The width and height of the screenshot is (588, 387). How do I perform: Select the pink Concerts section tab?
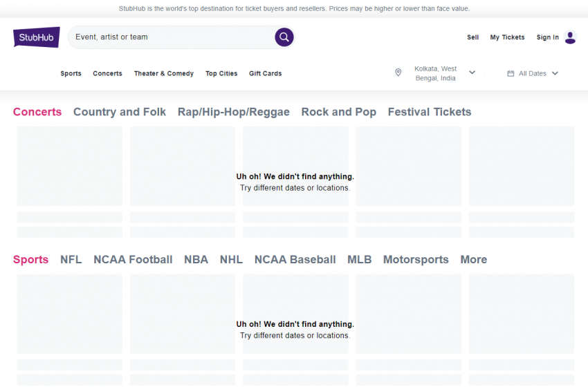tap(37, 112)
